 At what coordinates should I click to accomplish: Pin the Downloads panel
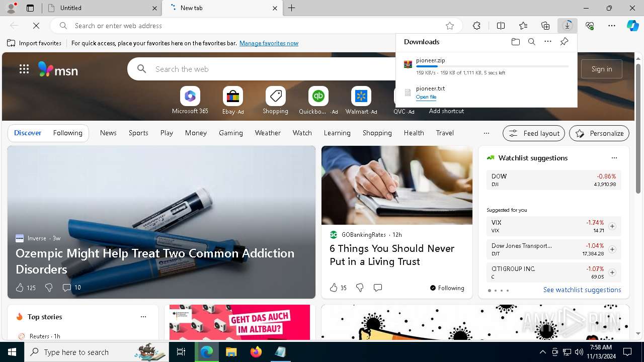point(564,42)
